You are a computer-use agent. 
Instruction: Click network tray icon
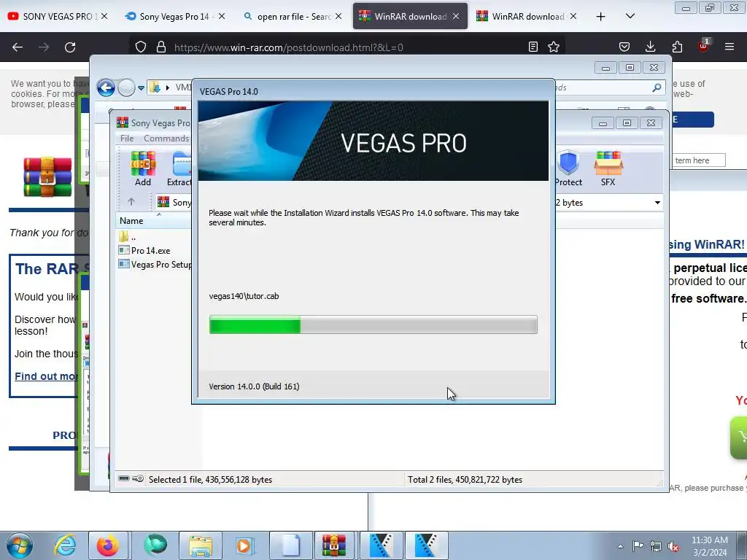[656, 546]
